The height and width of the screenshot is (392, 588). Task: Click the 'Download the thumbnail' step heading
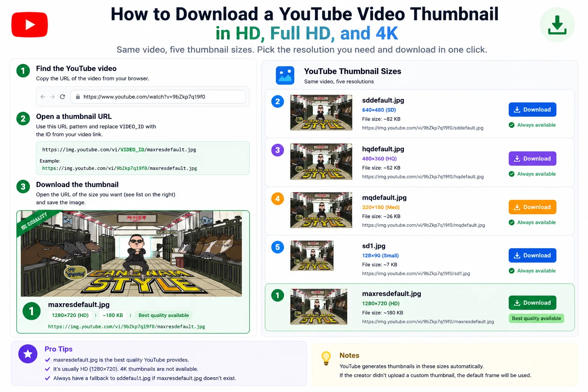pos(77,185)
